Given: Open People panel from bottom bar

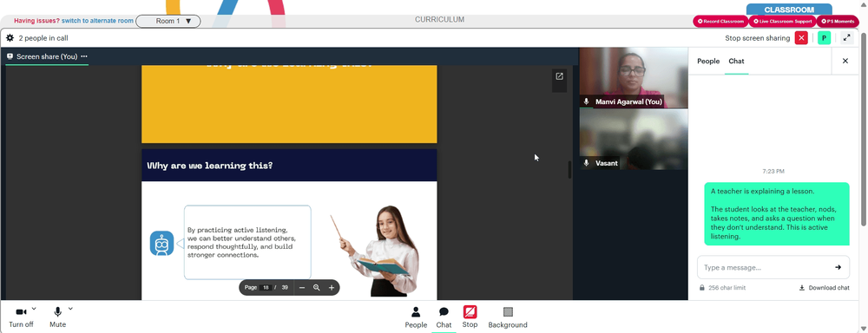Looking at the screenshot, I should pyautogui.click(x=416, y=317).
